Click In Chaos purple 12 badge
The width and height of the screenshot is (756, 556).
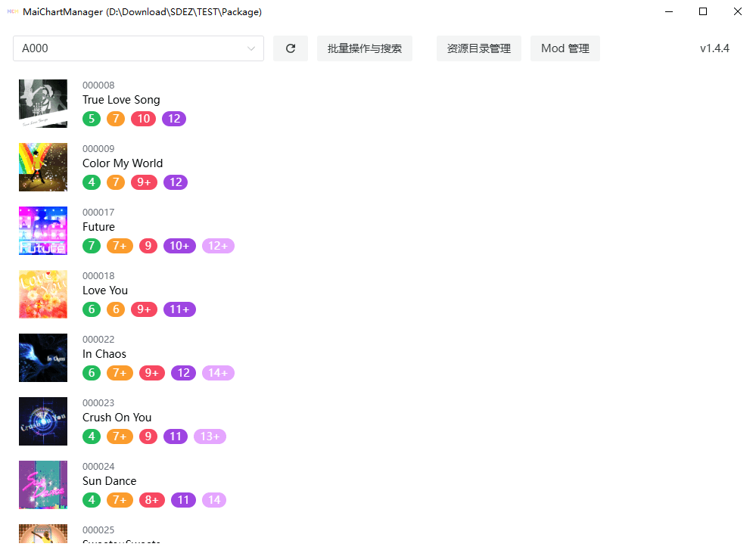(x=184, y=373)
